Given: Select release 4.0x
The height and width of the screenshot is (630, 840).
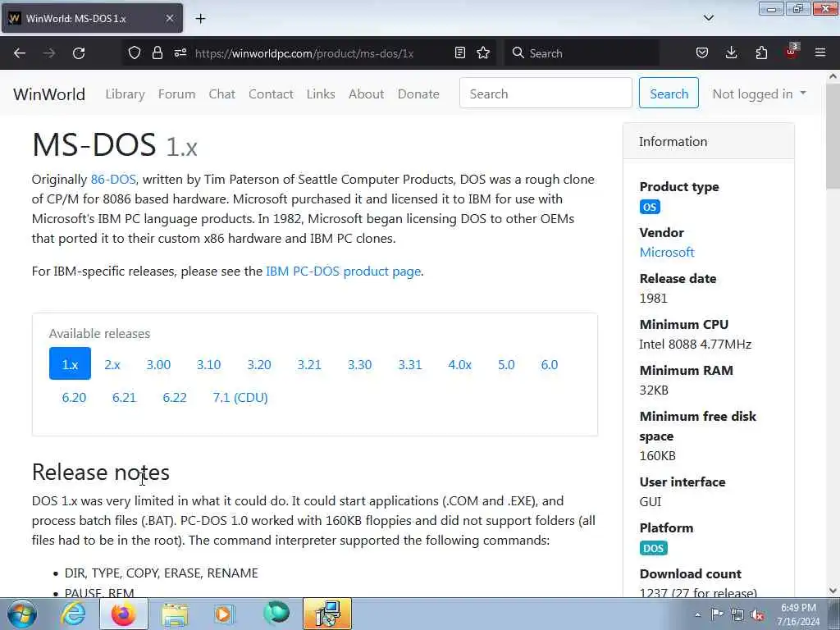Looking at the screenshot, I should [x=459, y=364].
